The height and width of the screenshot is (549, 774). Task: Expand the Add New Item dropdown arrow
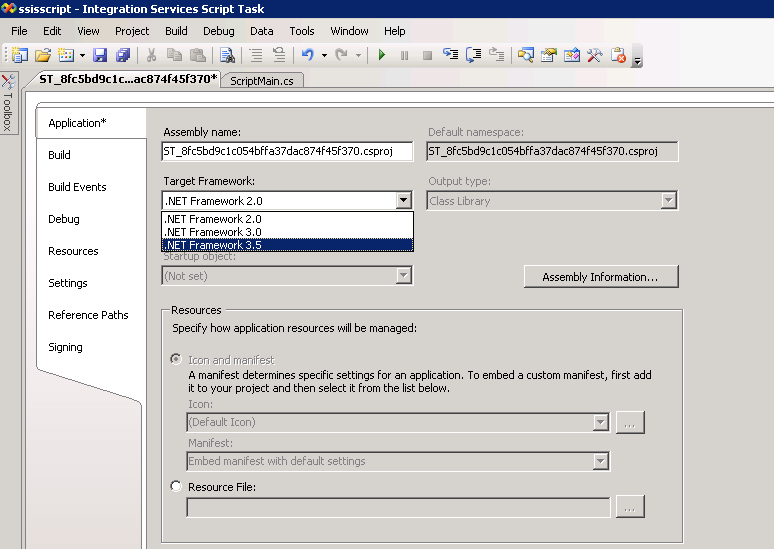tap(82, 55)
